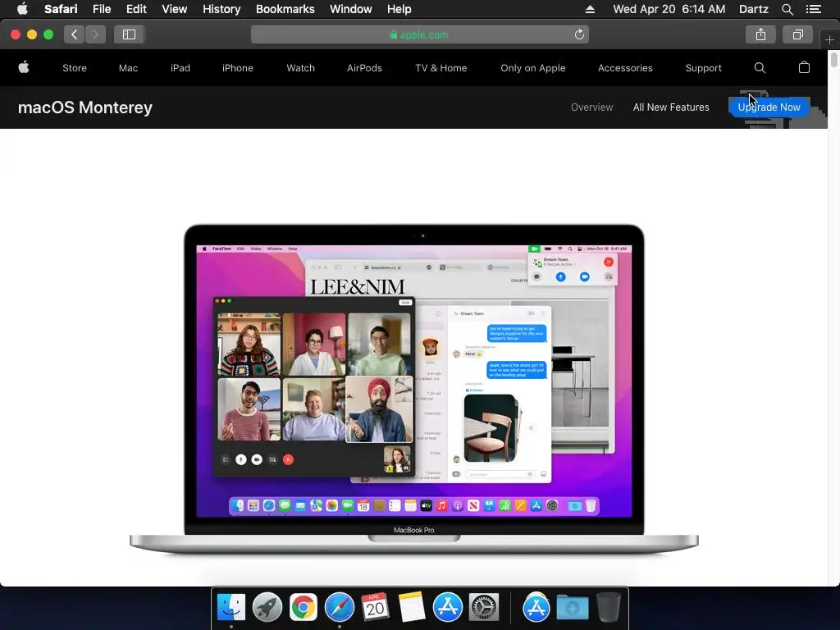Click the Safari forward navigation arrow
The image size is (840, 630).
coord(95,34)
